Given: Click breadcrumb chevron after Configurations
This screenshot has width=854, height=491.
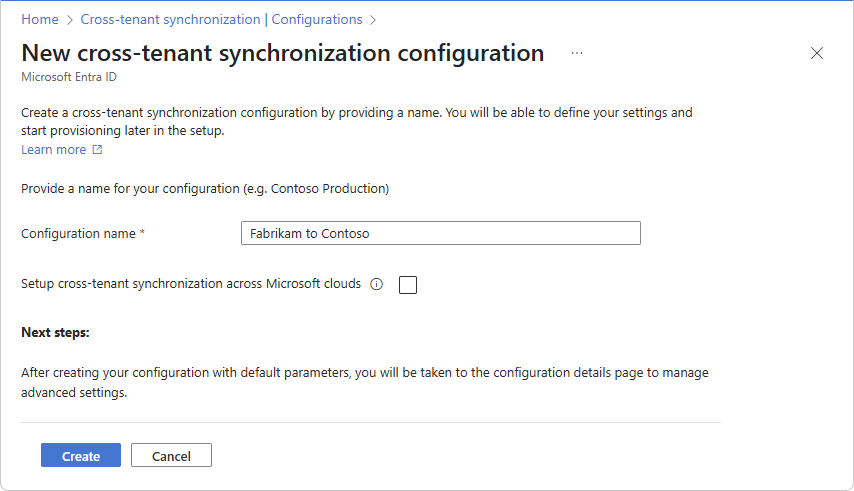Looking at the screenshot, I should coord(373,19).
